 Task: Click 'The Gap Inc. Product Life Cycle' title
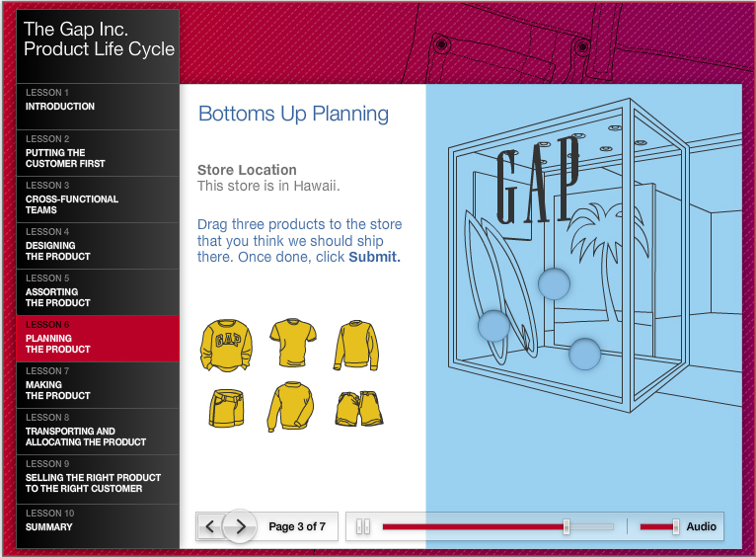coord(99,40)
